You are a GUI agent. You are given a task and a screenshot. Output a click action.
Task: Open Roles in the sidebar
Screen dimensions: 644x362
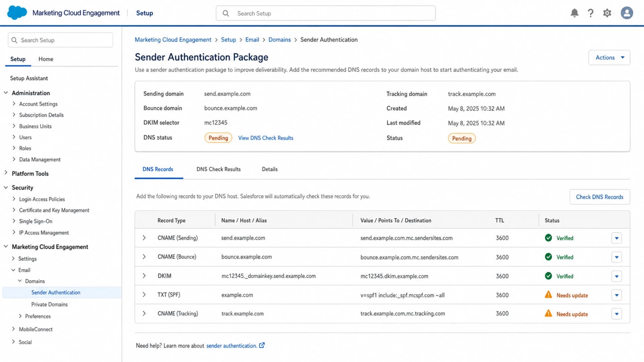pyautogui.click(x=25, y=148)
